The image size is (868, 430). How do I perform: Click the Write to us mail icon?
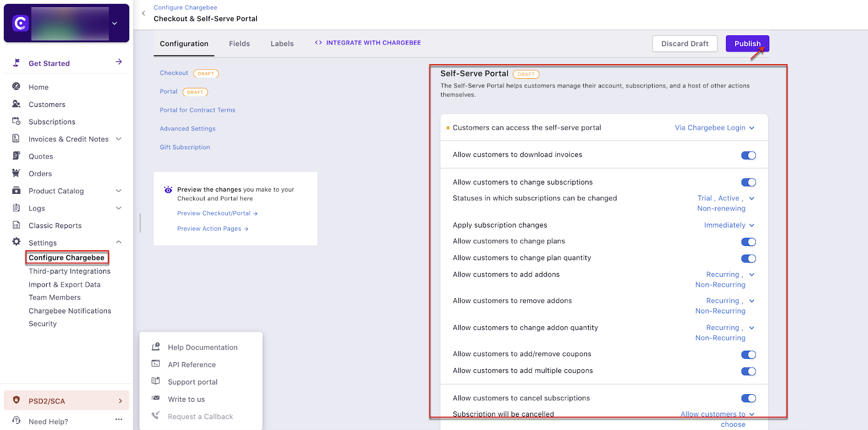[x=156, y=399]
